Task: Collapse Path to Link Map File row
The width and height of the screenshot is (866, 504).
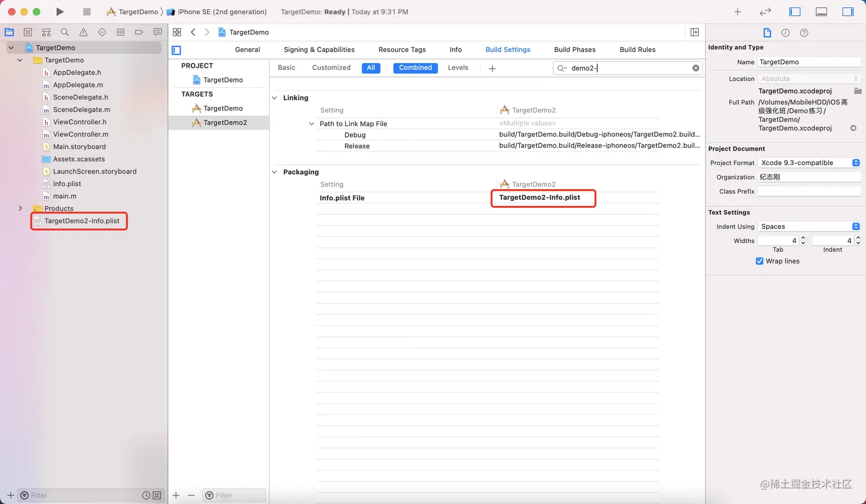Action: [312, 124]
